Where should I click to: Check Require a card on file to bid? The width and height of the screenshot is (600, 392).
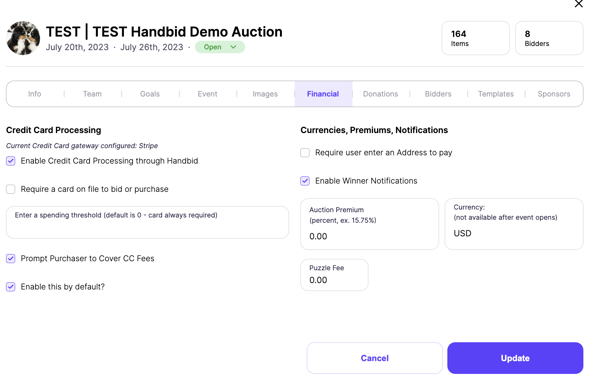(x=11, y=189)
